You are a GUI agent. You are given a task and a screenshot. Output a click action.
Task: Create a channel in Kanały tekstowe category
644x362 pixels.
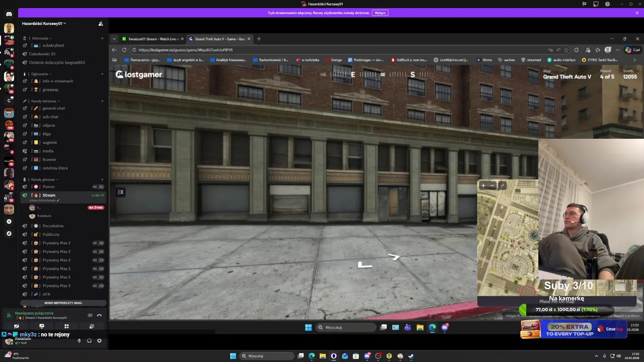102,101
